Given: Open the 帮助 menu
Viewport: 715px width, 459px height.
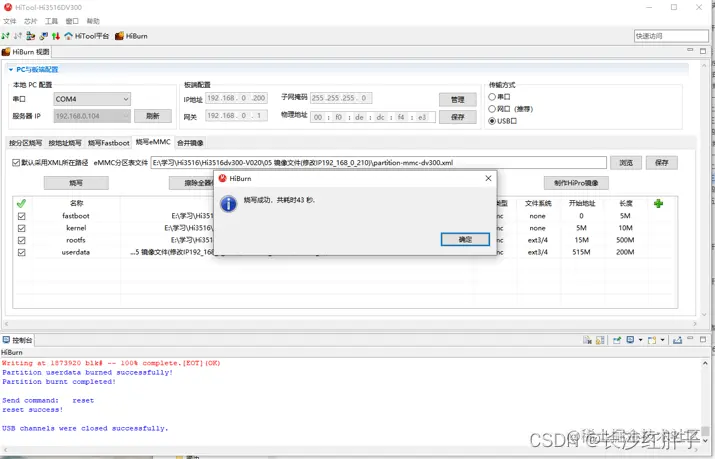Looking at the screenshot, I should pos(93,21).
